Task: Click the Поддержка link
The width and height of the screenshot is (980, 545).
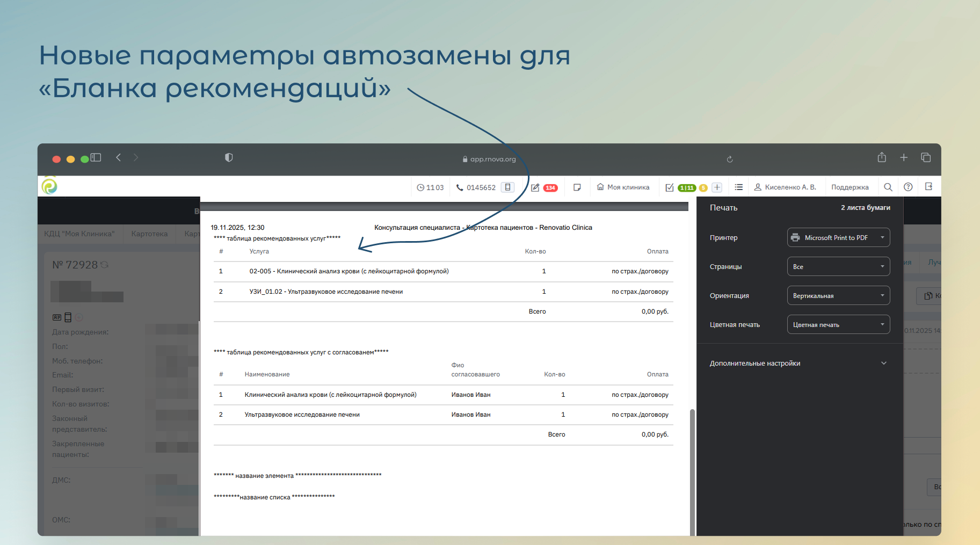Action: [x=850, y=187]
